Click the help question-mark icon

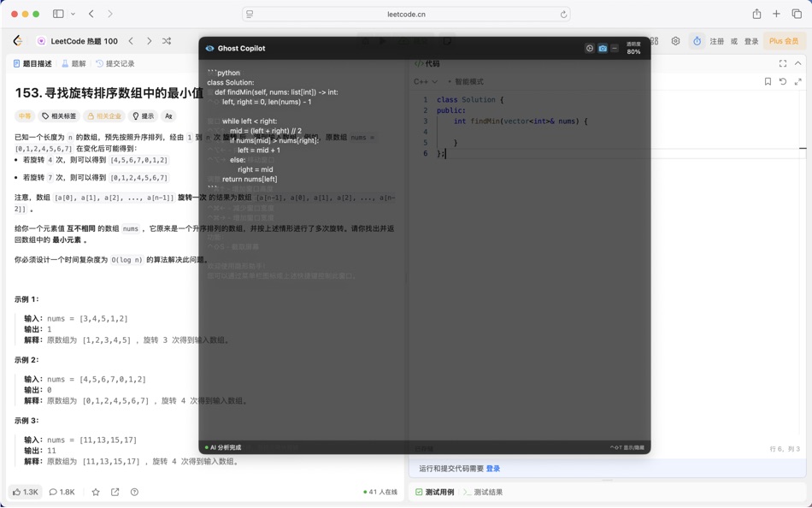[x=135, y=492]
